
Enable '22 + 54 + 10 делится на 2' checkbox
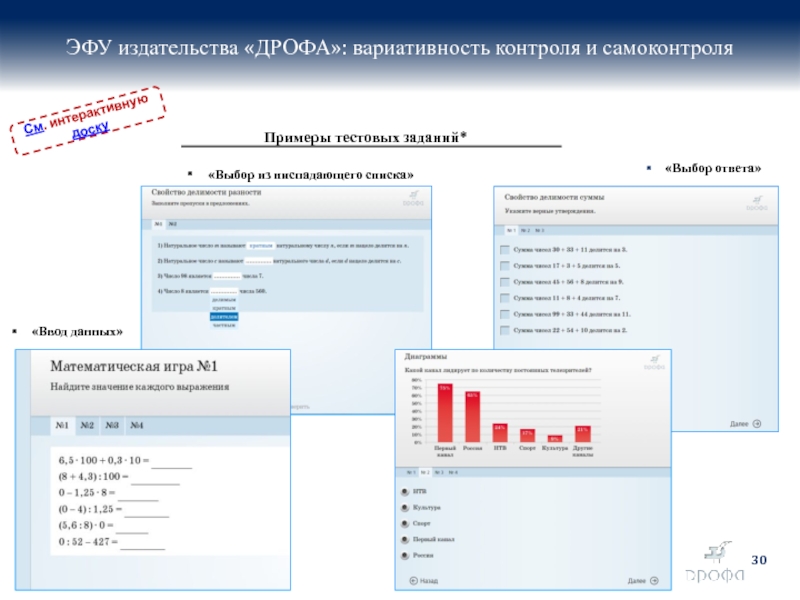pyautogui.click(x=505, y=330)
